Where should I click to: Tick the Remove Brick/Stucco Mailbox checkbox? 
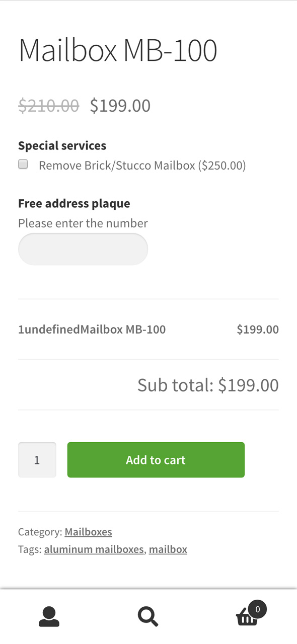point(23,164)
